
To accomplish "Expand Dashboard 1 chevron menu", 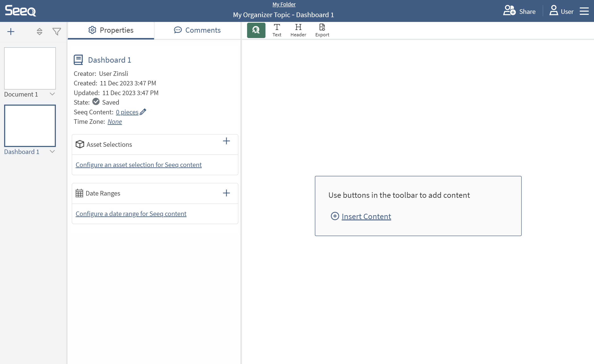I will point(52,151).
